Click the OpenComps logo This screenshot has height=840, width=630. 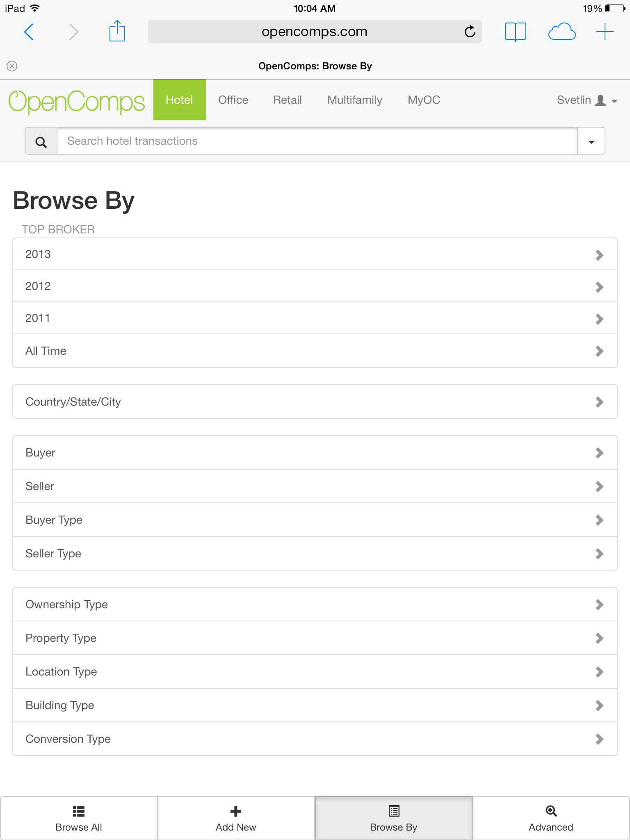(77, 101)
